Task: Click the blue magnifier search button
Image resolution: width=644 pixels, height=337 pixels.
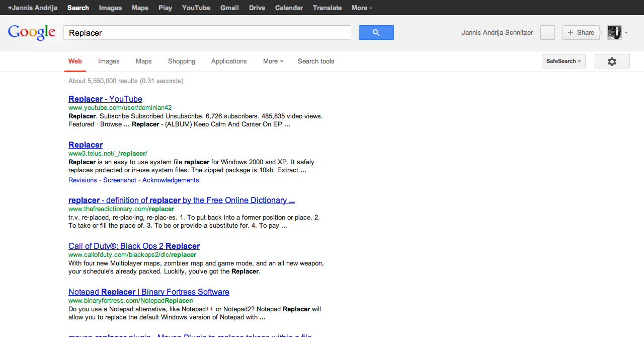Action: [376, 32]
